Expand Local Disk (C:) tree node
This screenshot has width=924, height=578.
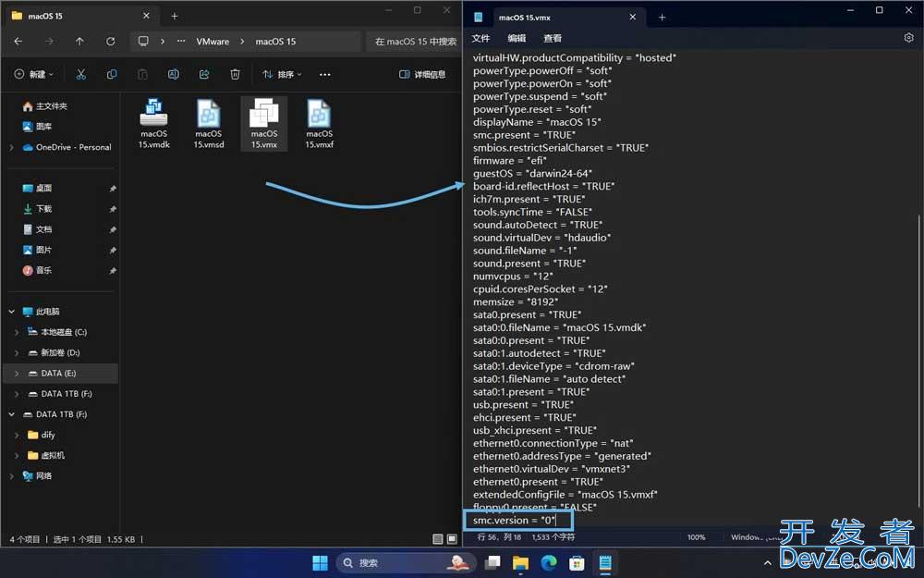coord(17,332)
